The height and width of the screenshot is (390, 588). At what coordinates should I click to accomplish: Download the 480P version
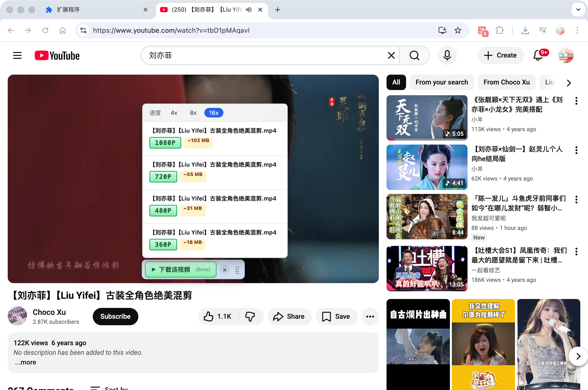[163, 211]
